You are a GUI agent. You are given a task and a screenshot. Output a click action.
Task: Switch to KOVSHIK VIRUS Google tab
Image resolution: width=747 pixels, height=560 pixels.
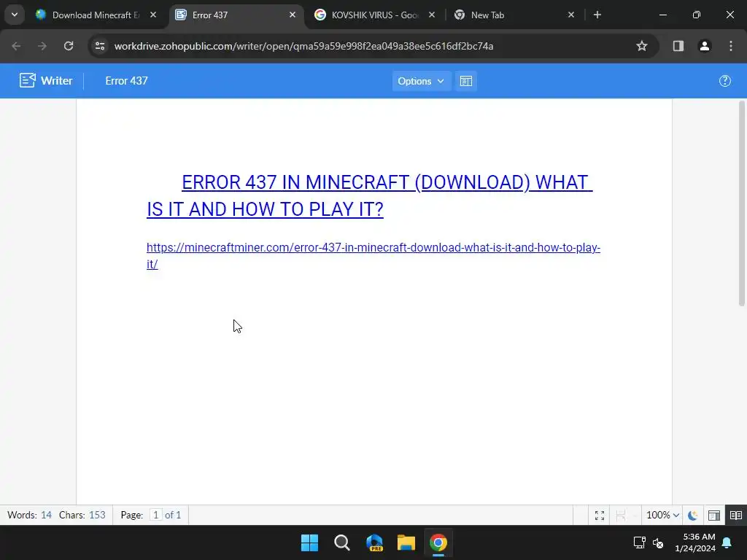[x=375, y=15]
